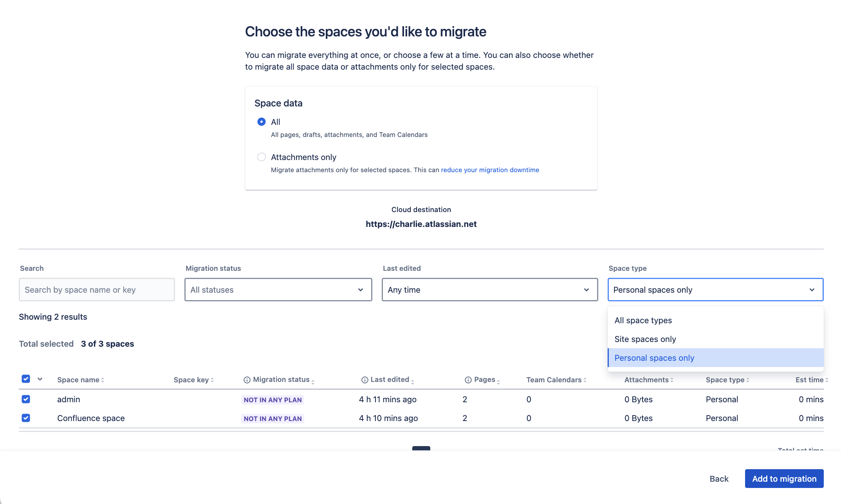Sort the Space key column
Viewport: 841px width, 504px height.
(212, 380)
